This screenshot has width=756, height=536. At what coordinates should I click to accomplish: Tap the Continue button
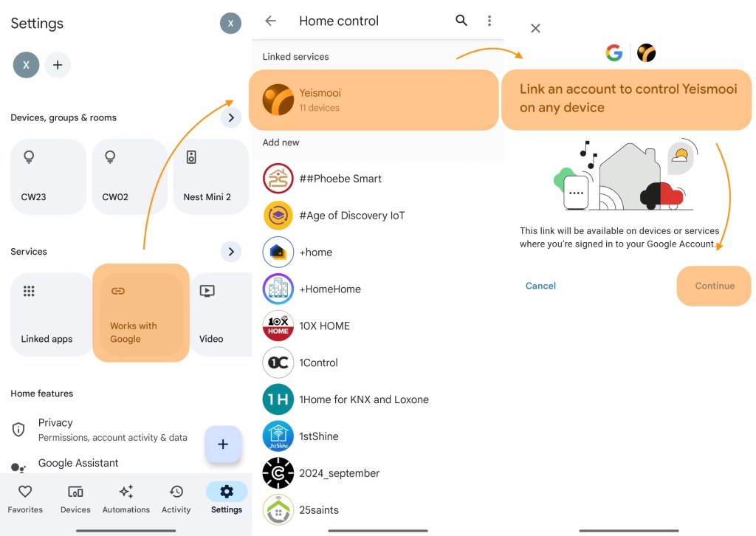point(714,286)
